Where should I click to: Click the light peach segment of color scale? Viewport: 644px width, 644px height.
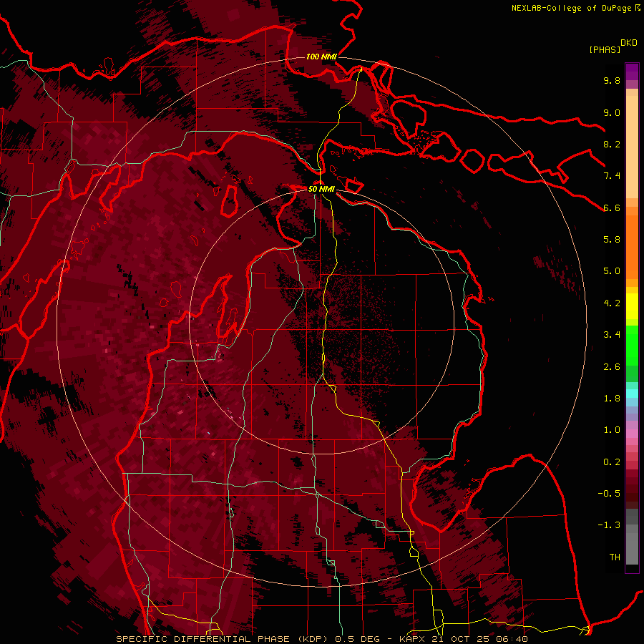click(x=632, y=148)
